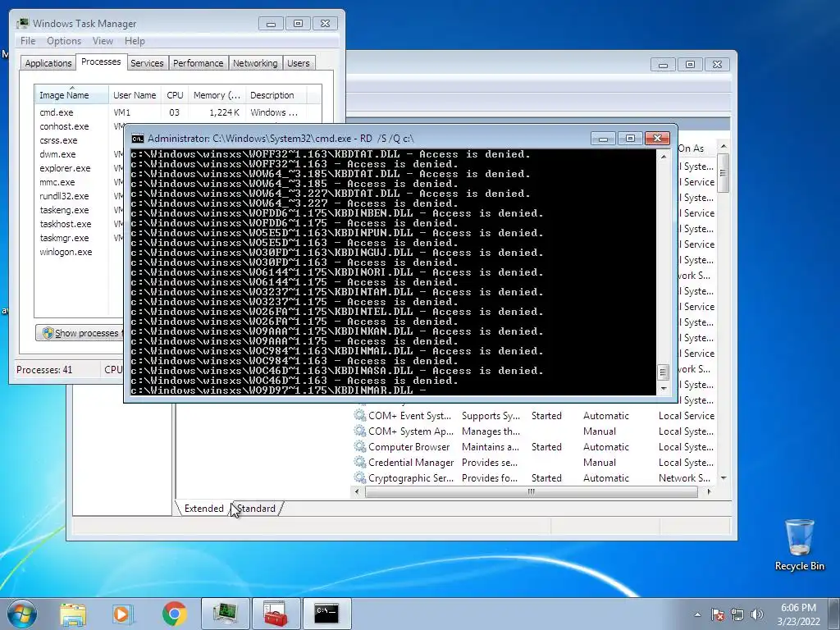
Task: Select the dwm.exe process
Action: coord(57,154)
